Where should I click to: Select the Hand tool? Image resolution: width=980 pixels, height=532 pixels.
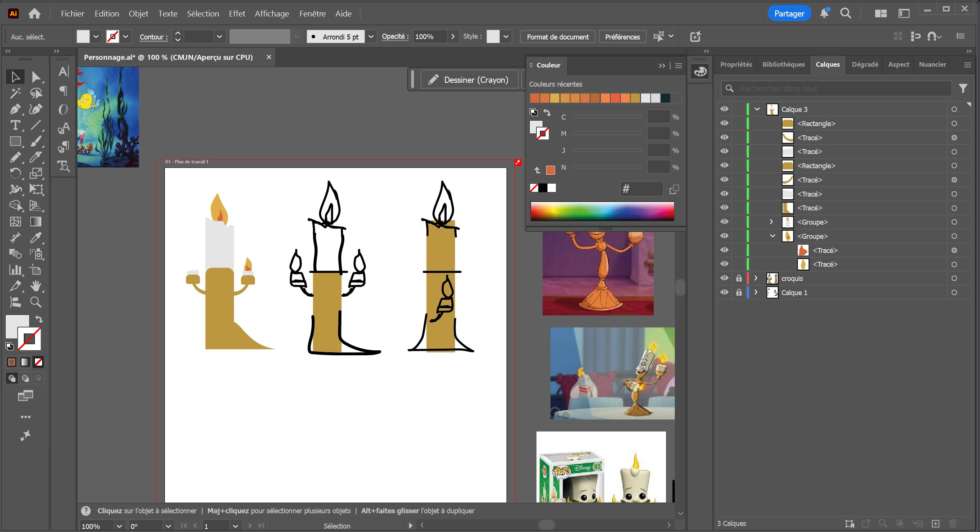click(36, 286)
